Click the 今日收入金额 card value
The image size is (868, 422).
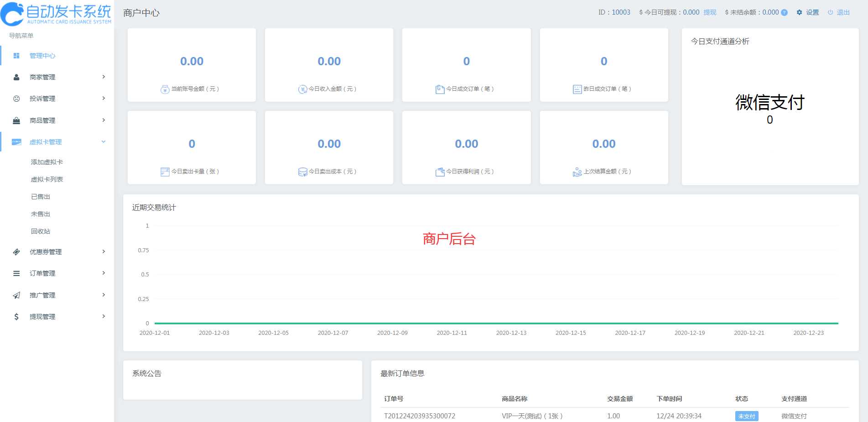(x=329, y=61)
